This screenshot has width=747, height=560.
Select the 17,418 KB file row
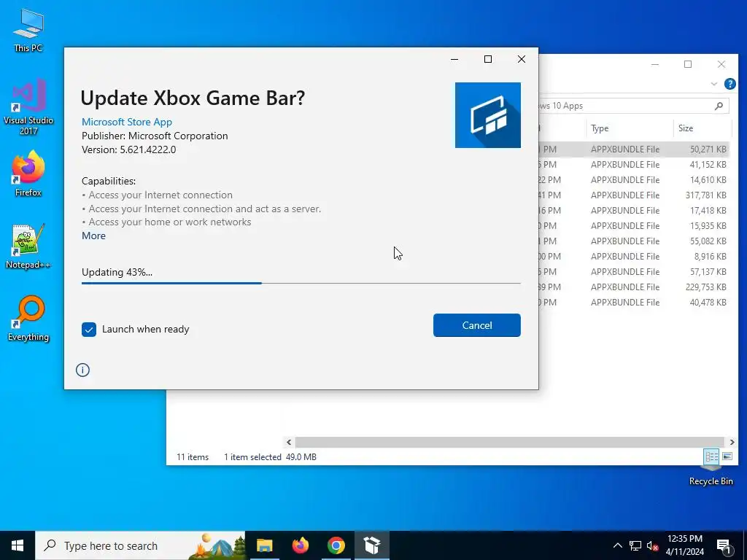(634, 210)
